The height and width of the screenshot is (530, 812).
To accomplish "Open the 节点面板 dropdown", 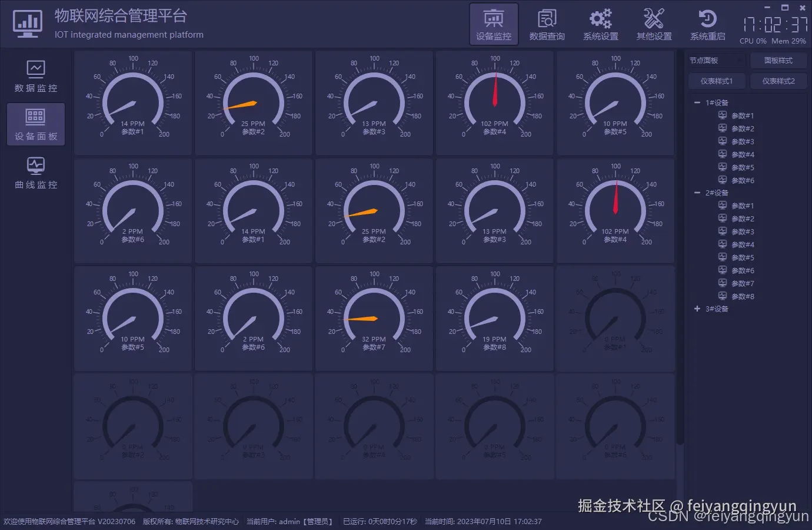I will coord(717,61).
